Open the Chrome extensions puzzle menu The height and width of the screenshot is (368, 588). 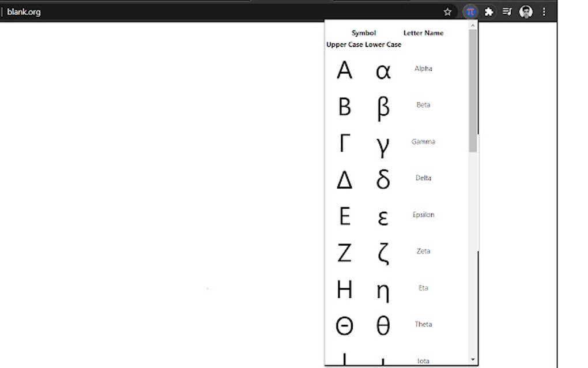pos(488,12)
